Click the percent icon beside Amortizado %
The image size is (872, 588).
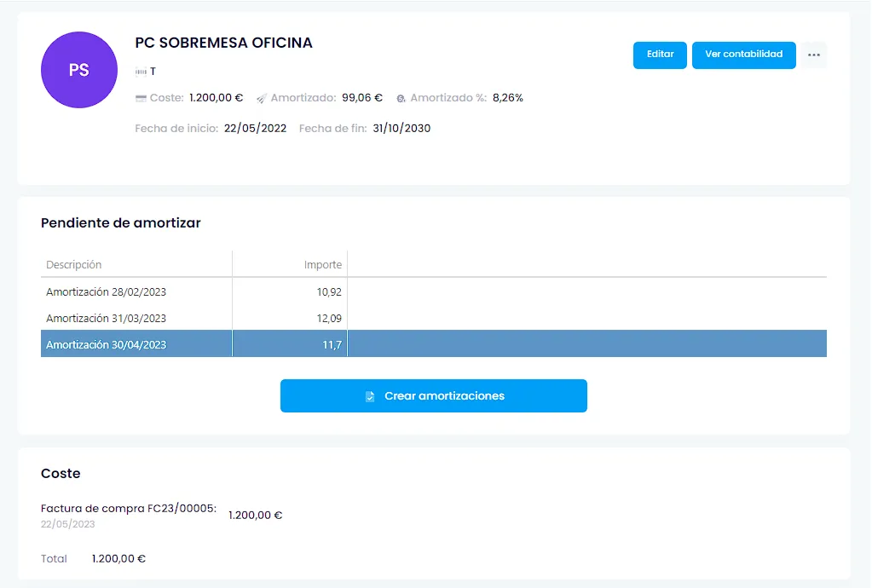click(401, 98)
